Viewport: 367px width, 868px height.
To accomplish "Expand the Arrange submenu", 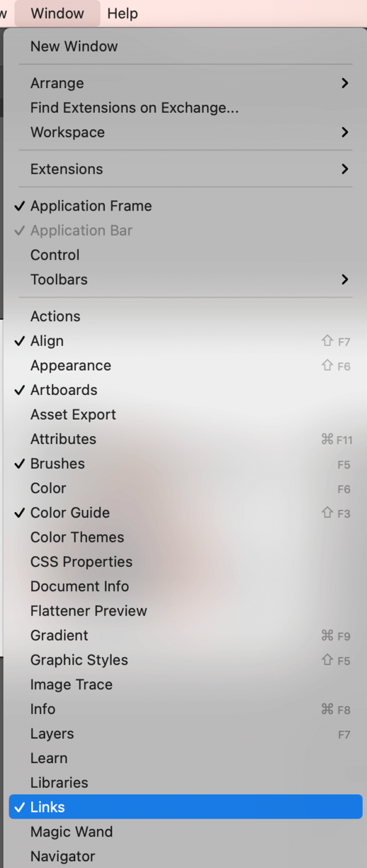I will (57, 83).
